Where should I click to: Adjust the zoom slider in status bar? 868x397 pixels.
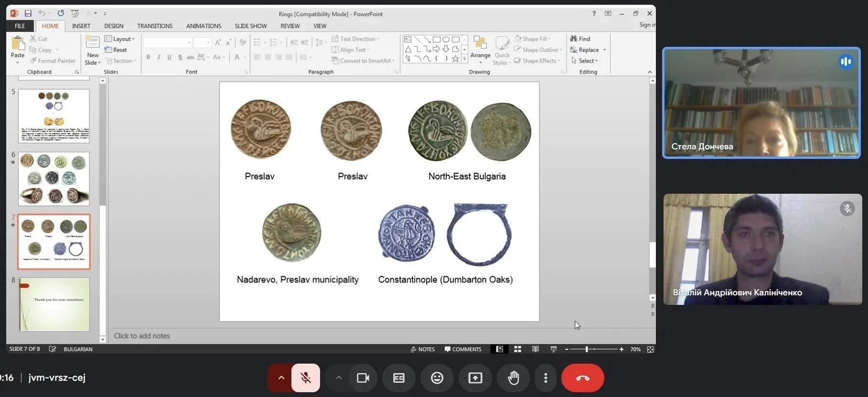coord(587,349)
